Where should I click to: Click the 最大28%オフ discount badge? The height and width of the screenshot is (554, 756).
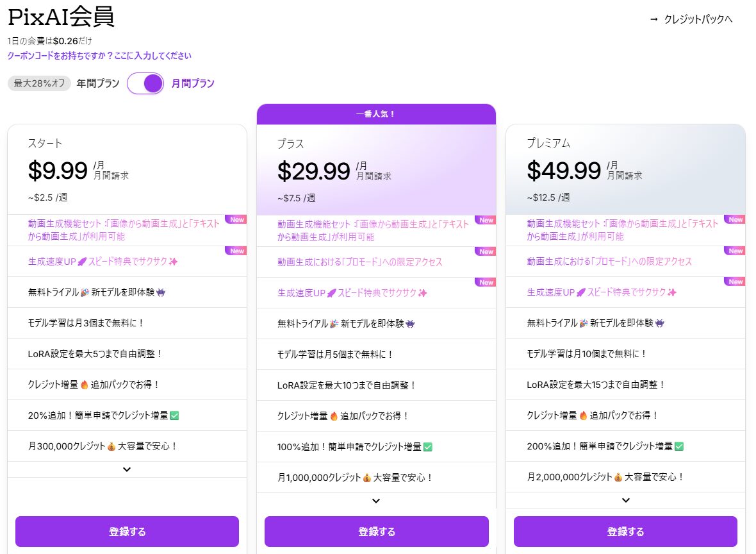click(39, 83)
